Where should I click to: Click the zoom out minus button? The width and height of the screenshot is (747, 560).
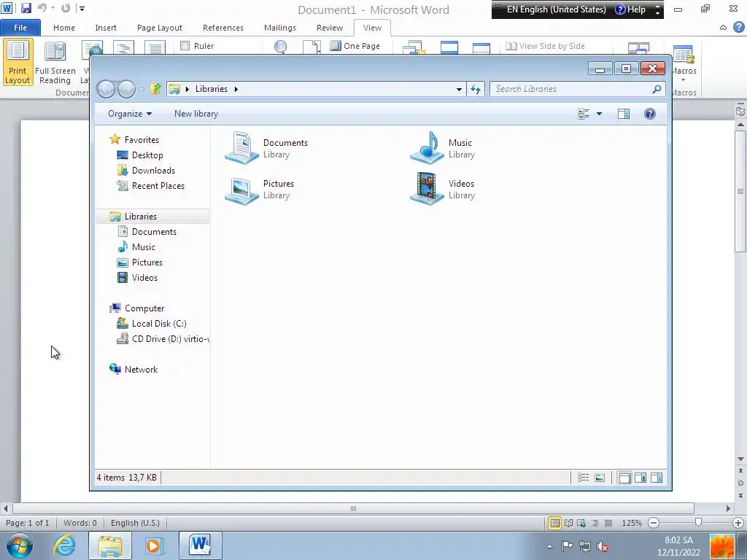coord(654,523)
